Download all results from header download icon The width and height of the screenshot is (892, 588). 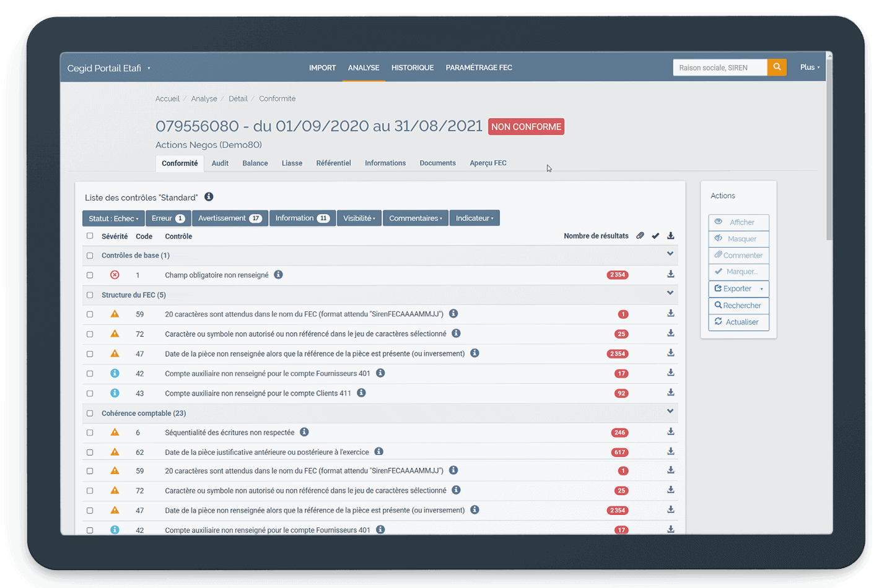pyautogui.click(x=670, y=236)
